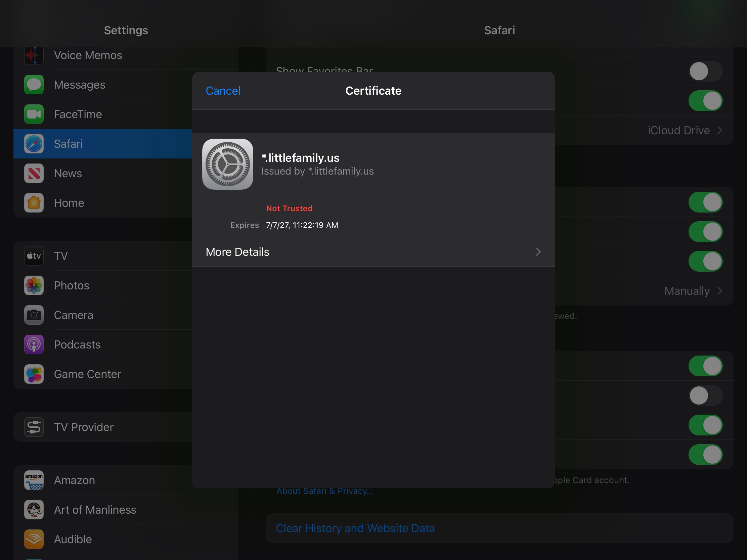Tap Clear History and Website Data
The height and width of the screenshot is (560, 747).
[355, 528]
